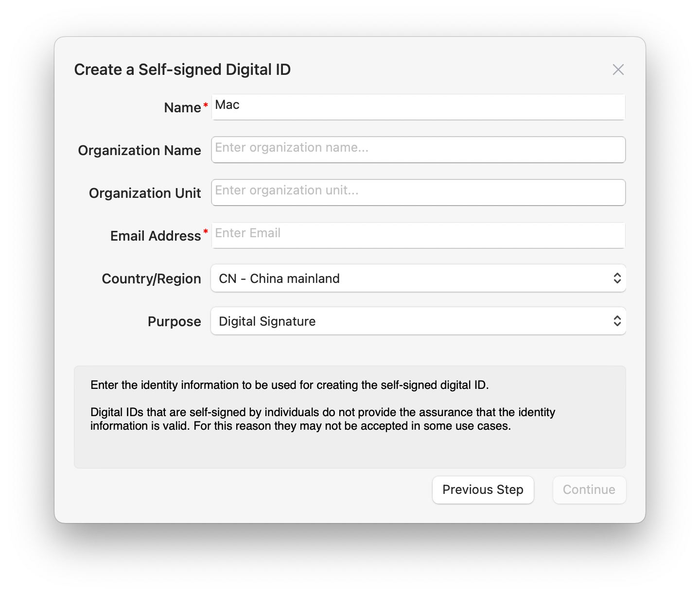The image size is (700, 595).
Task: Click the dialog title heading
Action: 182,70
